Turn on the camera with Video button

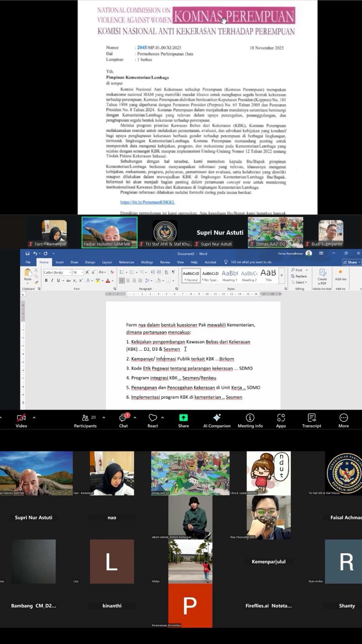(x=21, y=420)
